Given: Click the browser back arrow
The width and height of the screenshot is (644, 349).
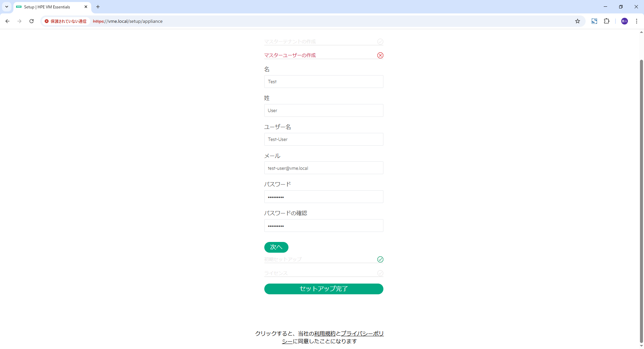Looking at the screenshot, I should coord(7,21).
